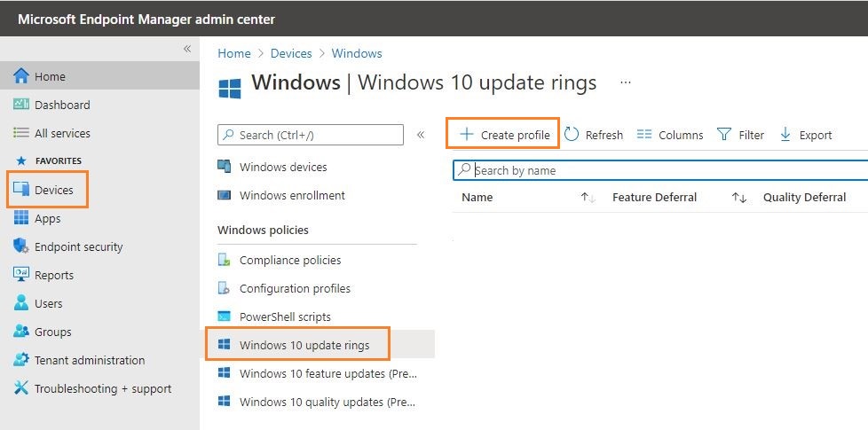Open the Dashboard chart icon

pos(21,104)
